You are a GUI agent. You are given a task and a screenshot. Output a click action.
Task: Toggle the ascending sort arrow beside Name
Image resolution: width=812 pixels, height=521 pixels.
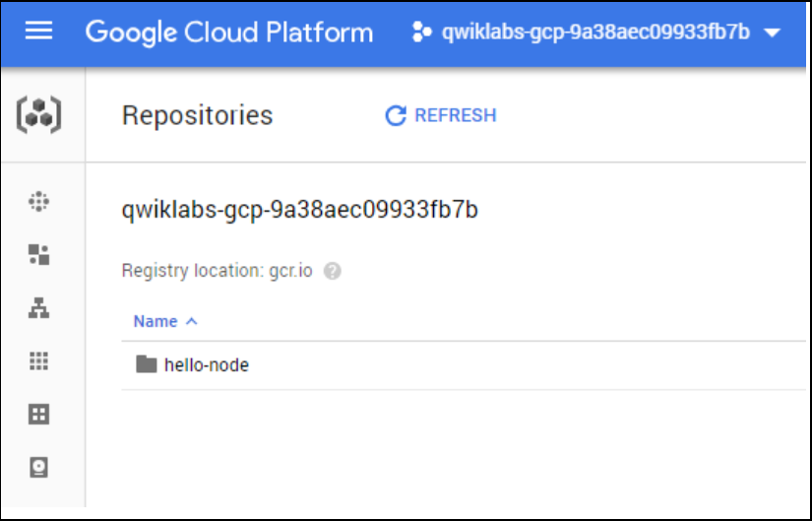(192, 321)
